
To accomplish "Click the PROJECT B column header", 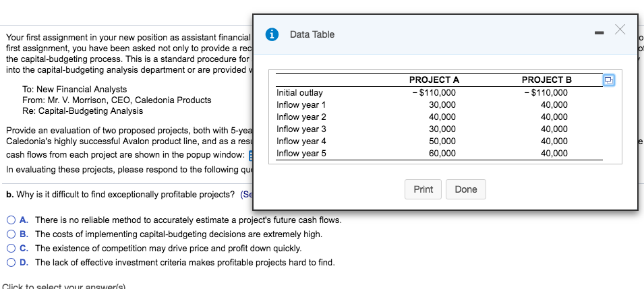I will point(546,79).
